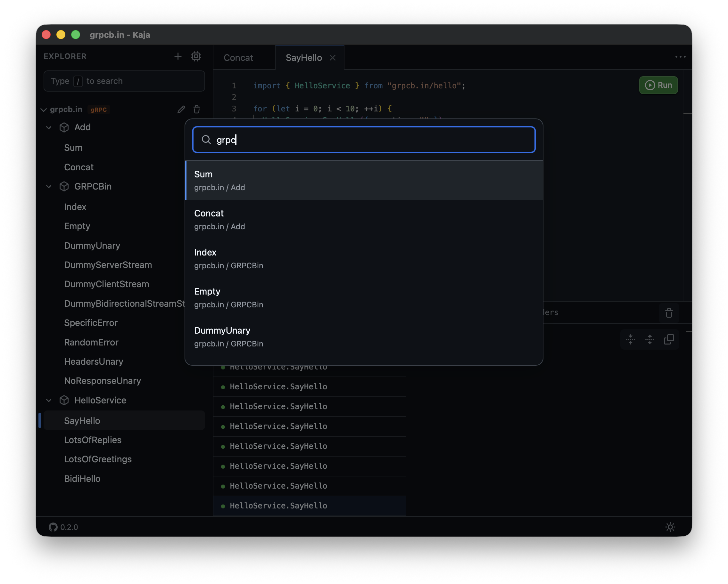Delete grpcb.in project with trash icon

(x=197, y=109)
